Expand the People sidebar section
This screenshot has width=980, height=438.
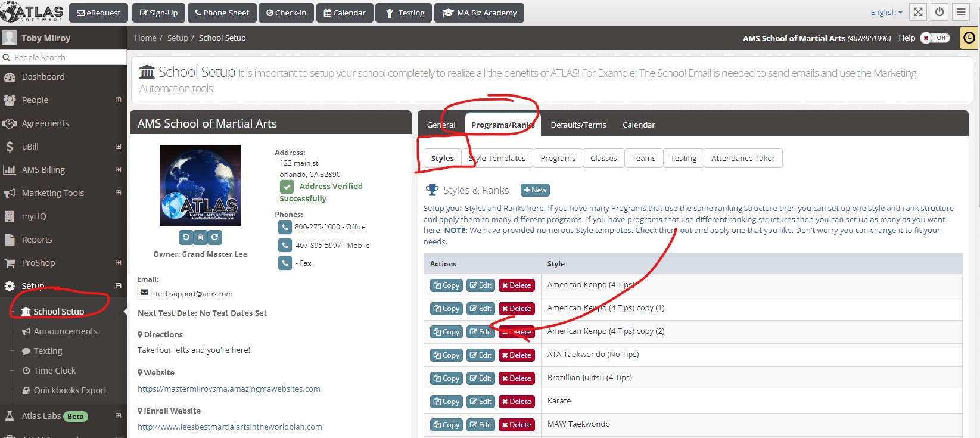[x=118, y=100]
